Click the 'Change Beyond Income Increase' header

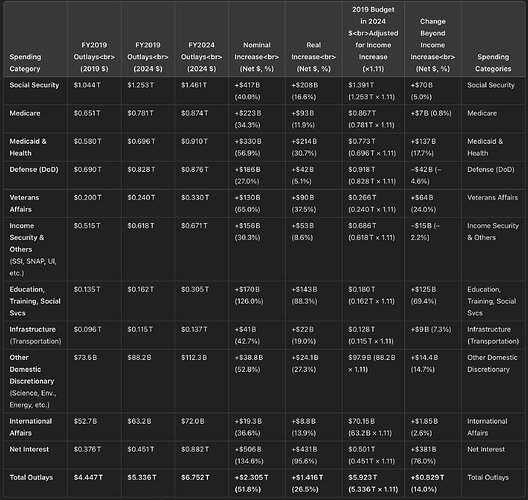coord(433,45)
